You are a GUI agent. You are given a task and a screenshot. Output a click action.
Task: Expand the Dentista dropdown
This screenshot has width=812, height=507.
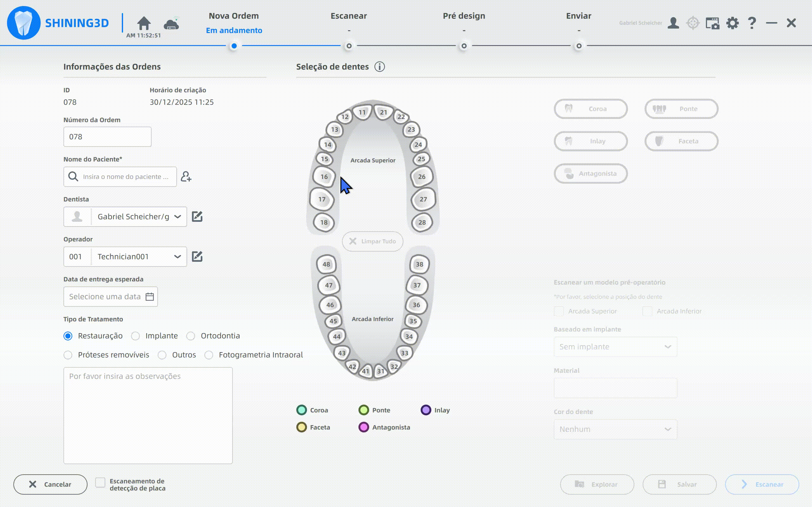click(x=178, y=217)
